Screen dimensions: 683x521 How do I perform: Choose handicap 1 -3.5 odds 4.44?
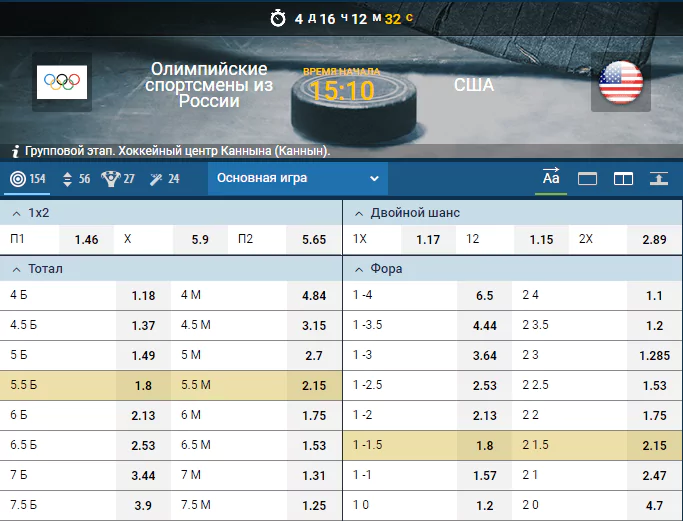[484, 326]
